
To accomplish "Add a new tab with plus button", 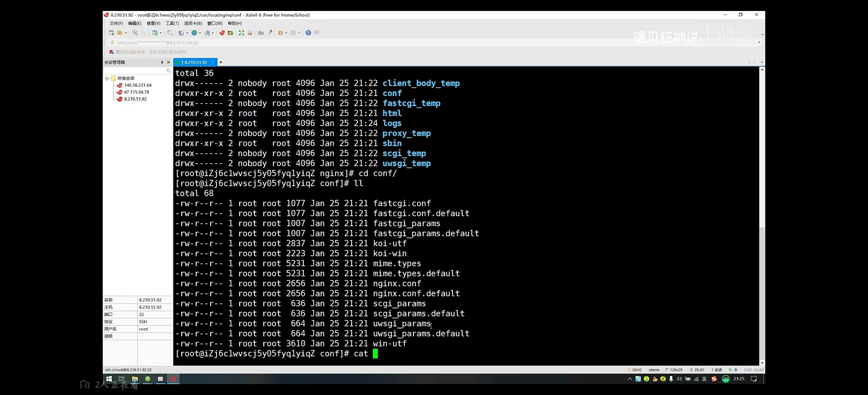I will coord(221,62).
